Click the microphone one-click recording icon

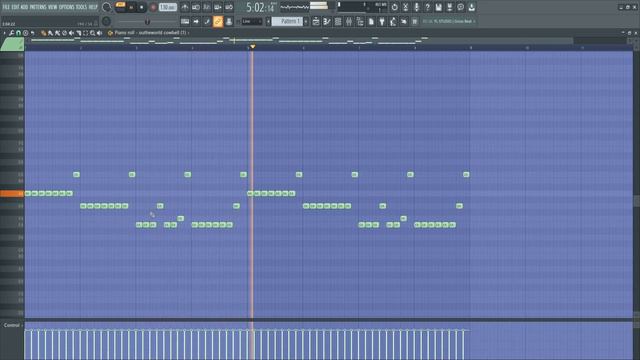click(416, 7)
